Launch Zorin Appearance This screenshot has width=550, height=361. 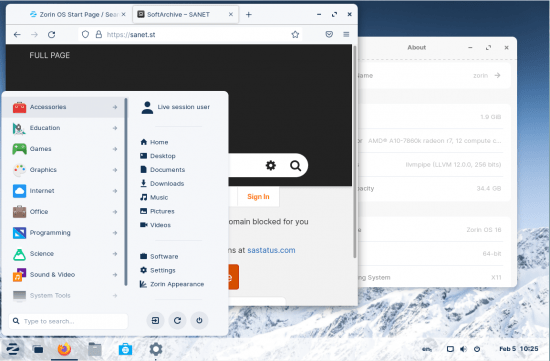(172, 284)
